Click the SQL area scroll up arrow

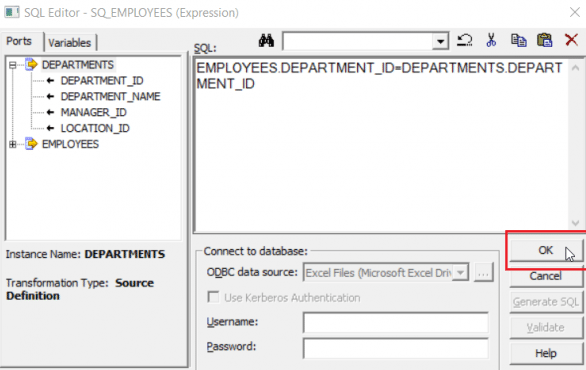pyautogui.click(x=576, y=68)
